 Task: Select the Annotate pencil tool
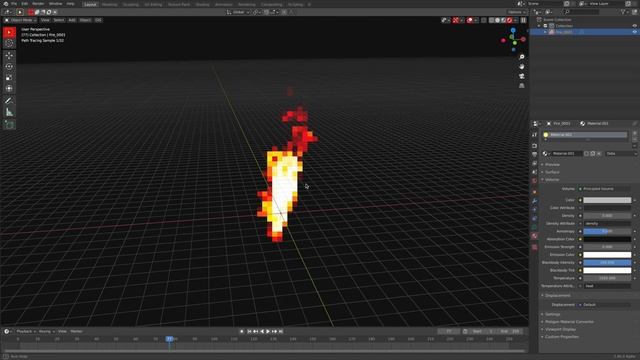[x=9, y=100]
